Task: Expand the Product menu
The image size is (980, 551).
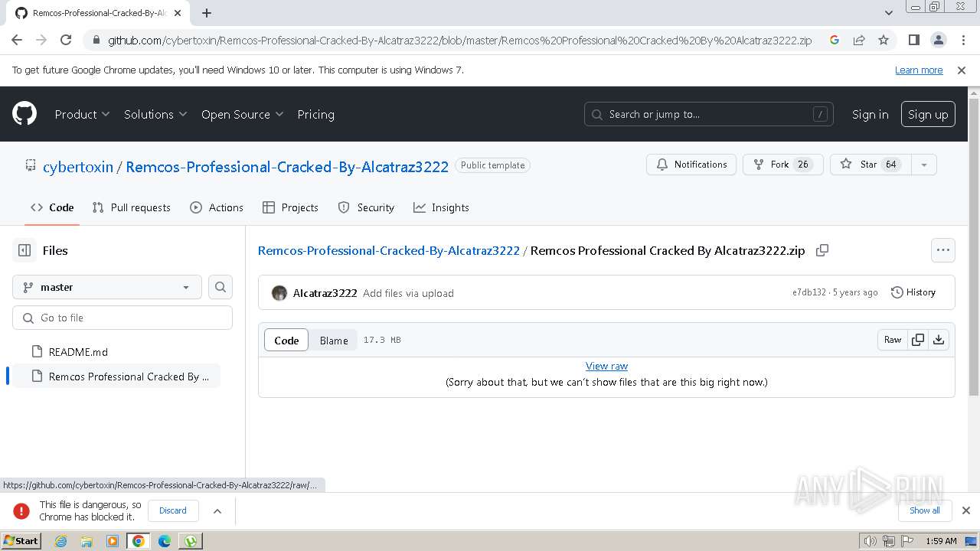Action: tap(83, 114)
